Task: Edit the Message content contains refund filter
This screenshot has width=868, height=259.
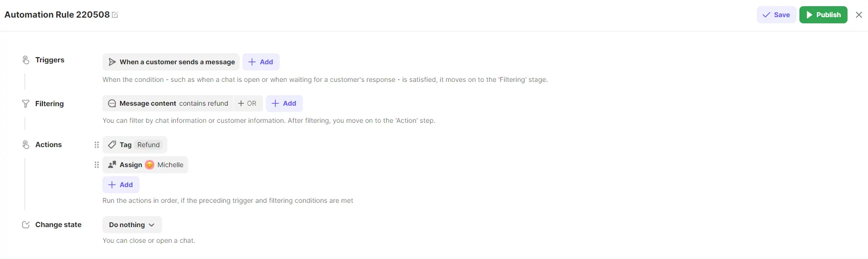Action: click(x=168, y=103)
